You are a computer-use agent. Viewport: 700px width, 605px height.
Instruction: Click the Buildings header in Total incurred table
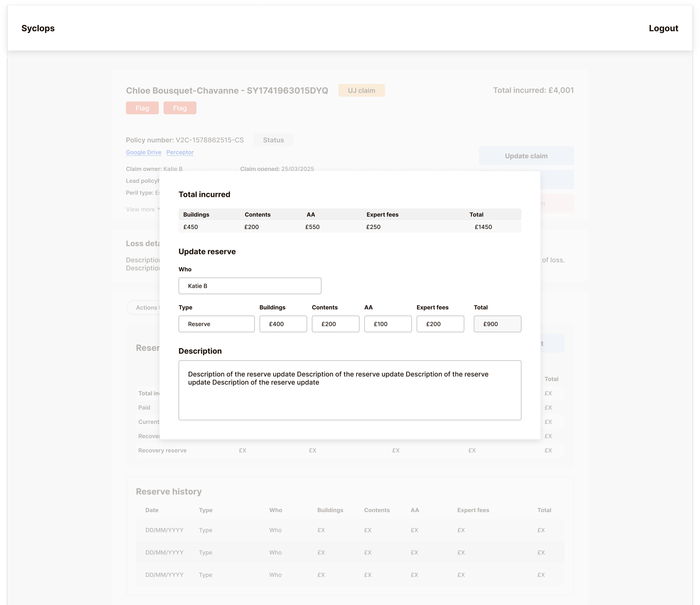[196, 215]
